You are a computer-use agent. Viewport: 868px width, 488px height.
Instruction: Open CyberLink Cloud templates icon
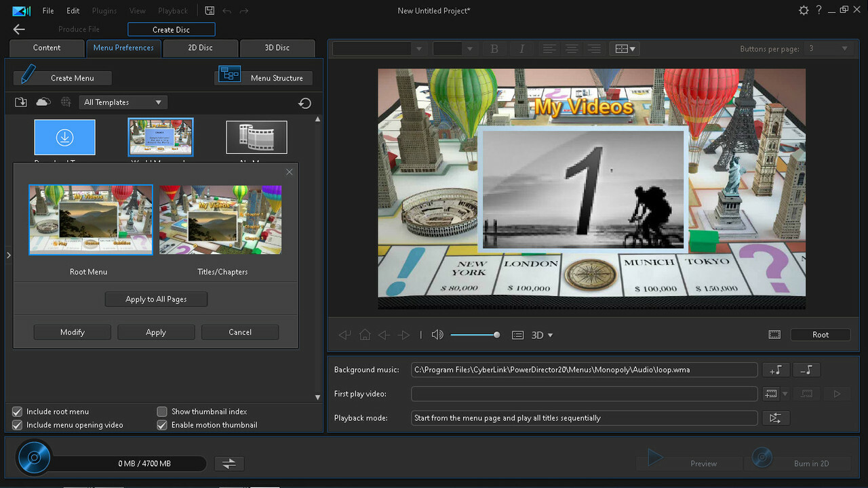(x=43, y=102)
